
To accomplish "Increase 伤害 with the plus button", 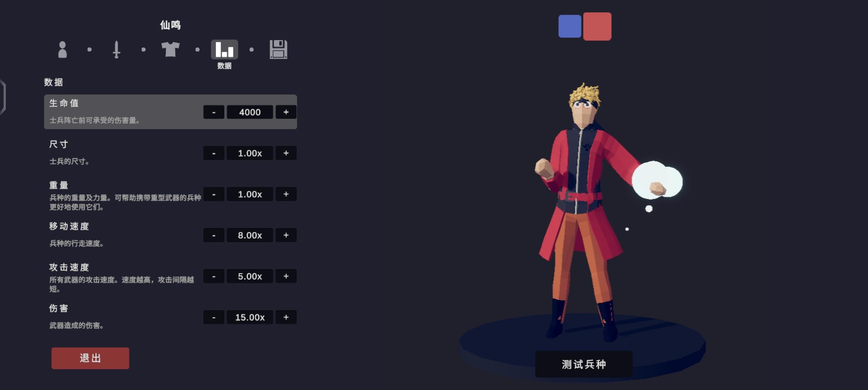I will click(286, 317).
